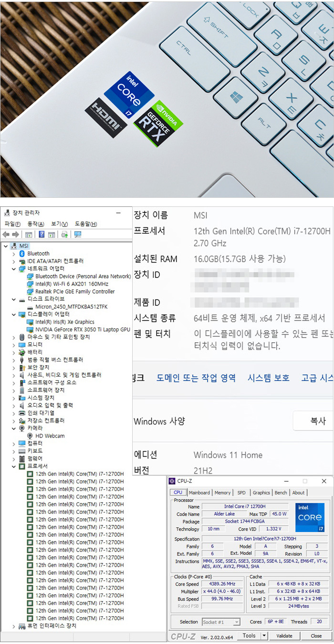Click the Back arrow in Device Manager toolbar
The image size is (334, 644).
[x=6, y=235]
